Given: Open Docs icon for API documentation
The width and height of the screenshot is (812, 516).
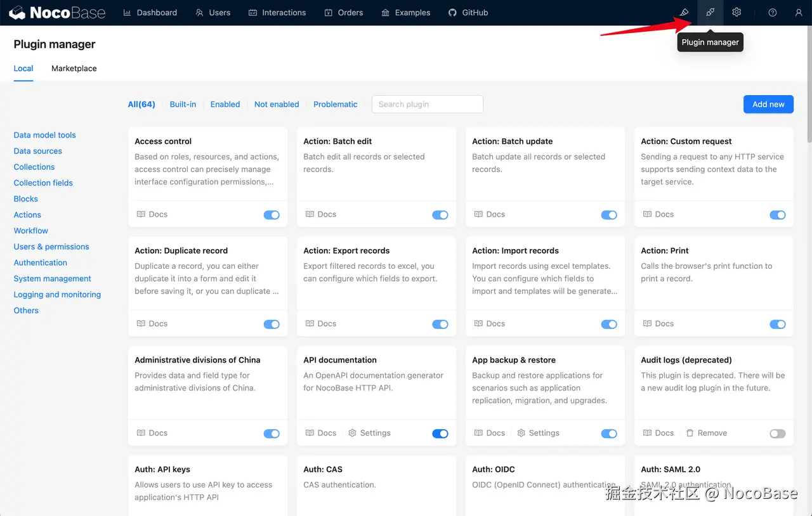Looking at the screenshot, I should click(x=310, y=433).
